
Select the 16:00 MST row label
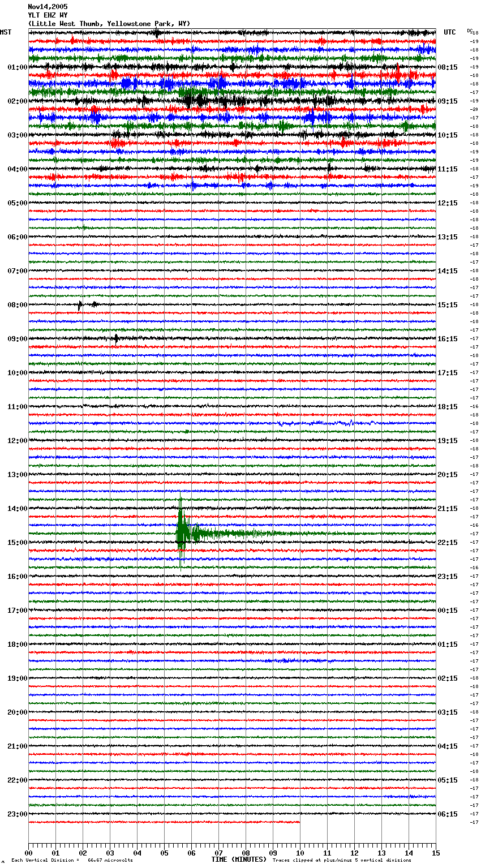point(18,577)
